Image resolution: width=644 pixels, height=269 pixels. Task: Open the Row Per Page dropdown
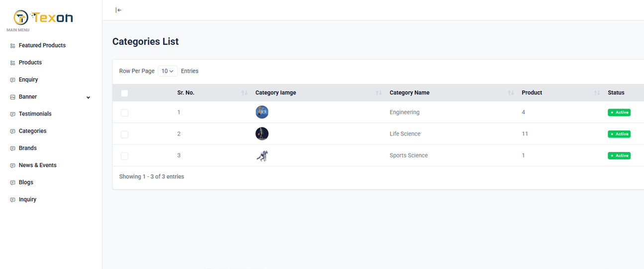click(168, 71)
